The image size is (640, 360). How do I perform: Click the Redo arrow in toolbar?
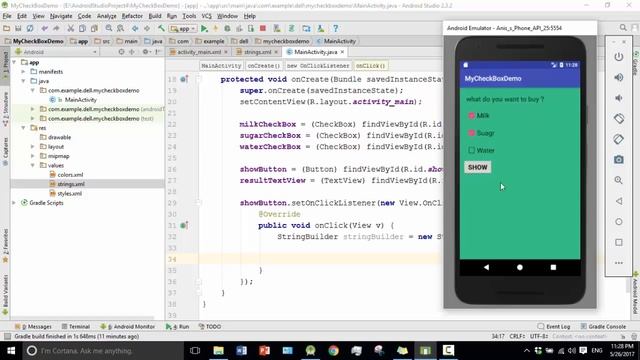pos(56,29)
